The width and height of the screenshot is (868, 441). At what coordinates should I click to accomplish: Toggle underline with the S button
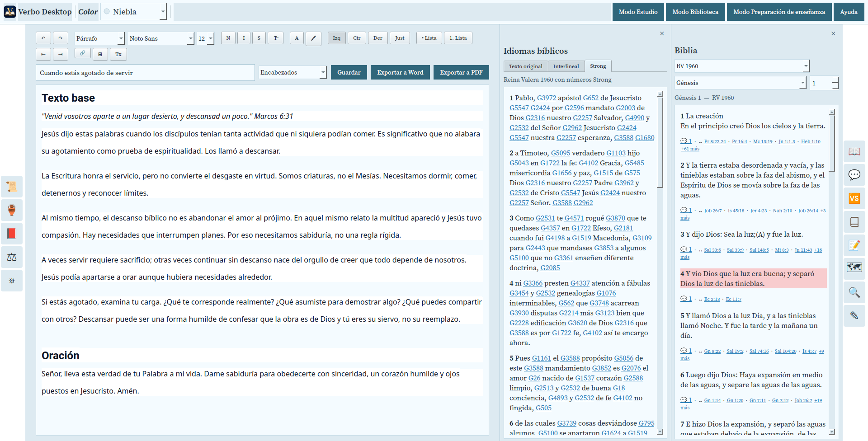click(259, 38)
